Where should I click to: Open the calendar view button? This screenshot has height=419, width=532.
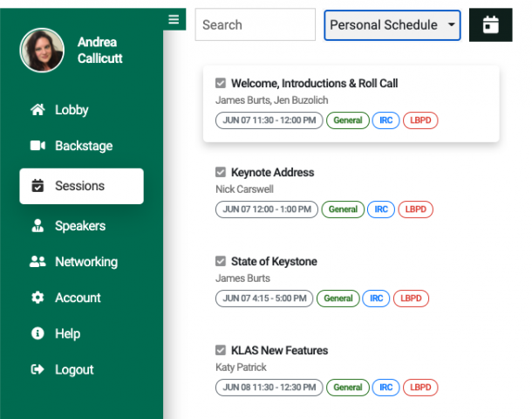click(x=490, y=25)
